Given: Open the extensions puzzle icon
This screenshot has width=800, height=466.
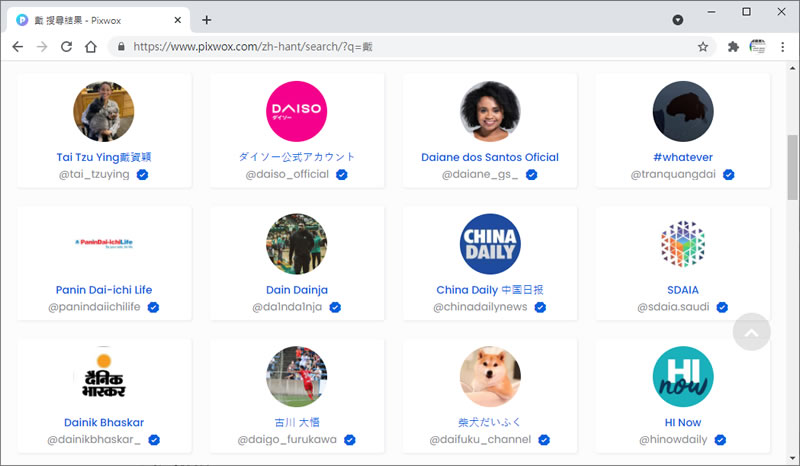Looking at the screenshot, I should click(733, 47).
